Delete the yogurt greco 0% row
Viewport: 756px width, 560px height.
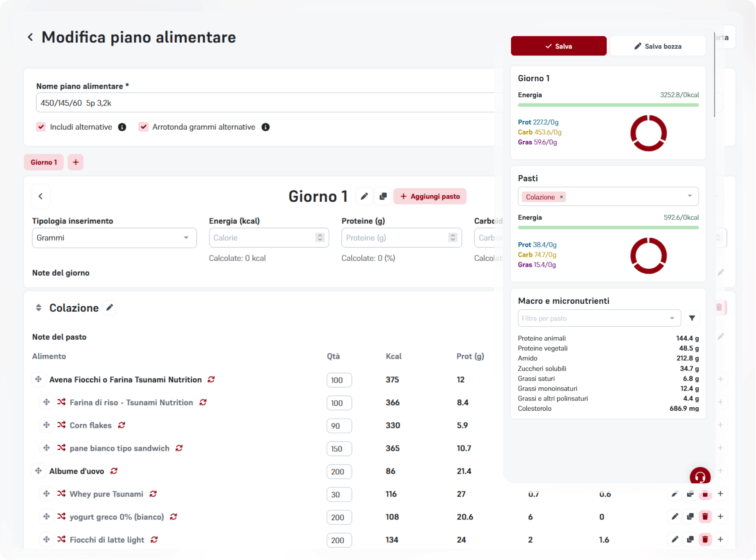coord(705,517)
